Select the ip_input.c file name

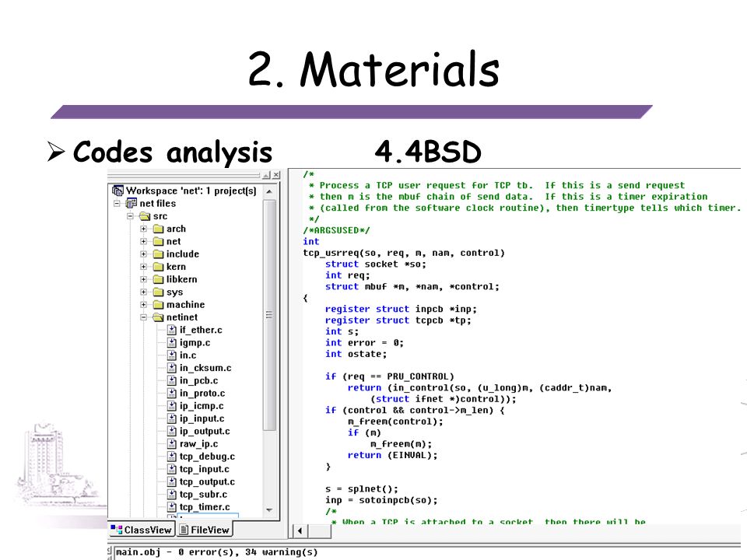(202, 418)
